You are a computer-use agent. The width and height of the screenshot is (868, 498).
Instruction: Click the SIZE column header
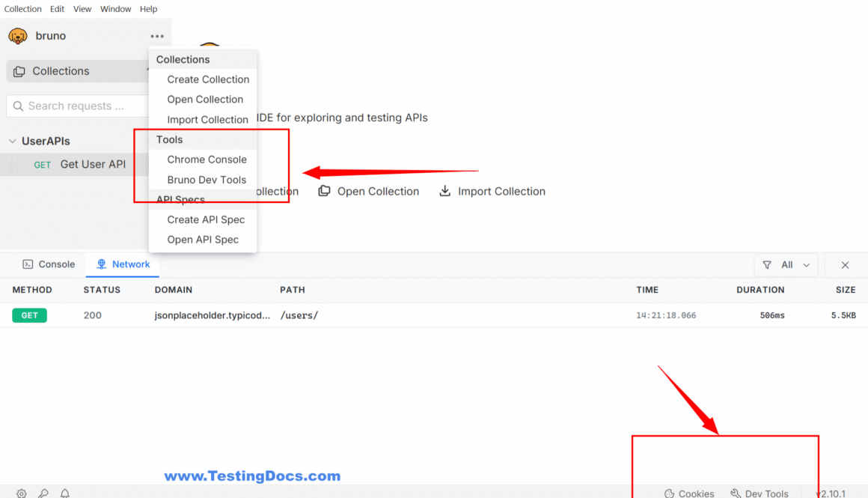846,290
